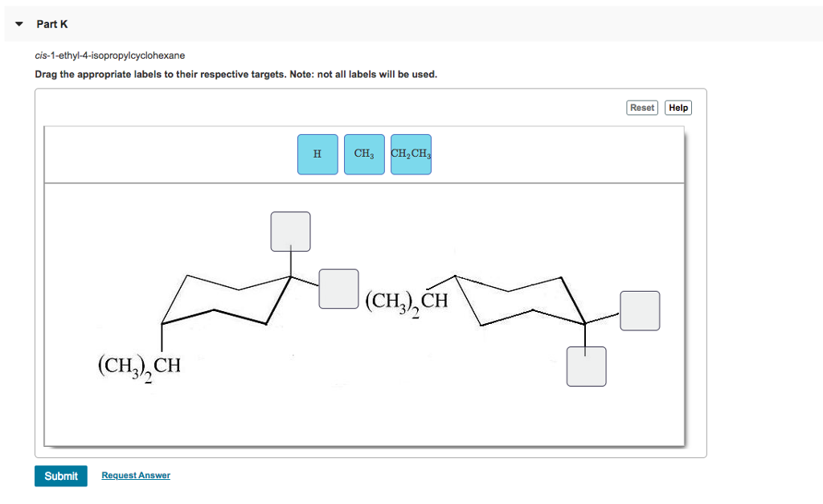This screenshot has height=504, width=823.
Task: Click the Reset button
Action: pyautogui.click(x=641, y=107)
